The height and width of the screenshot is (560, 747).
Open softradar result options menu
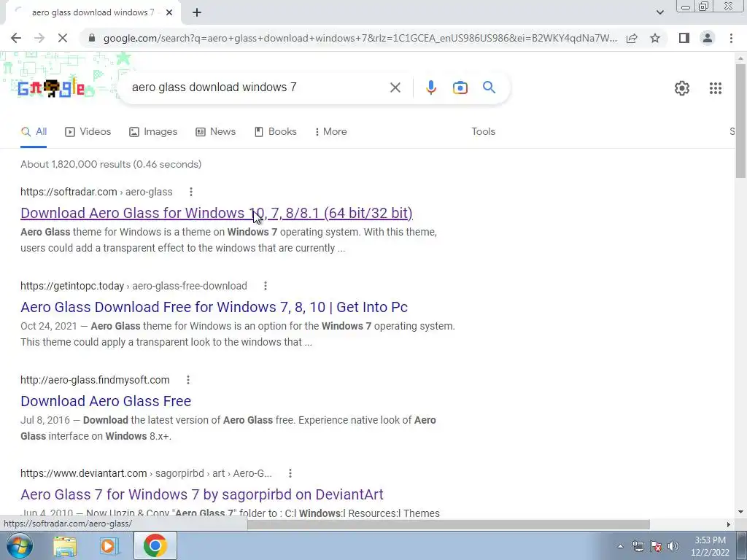point(190,192)
